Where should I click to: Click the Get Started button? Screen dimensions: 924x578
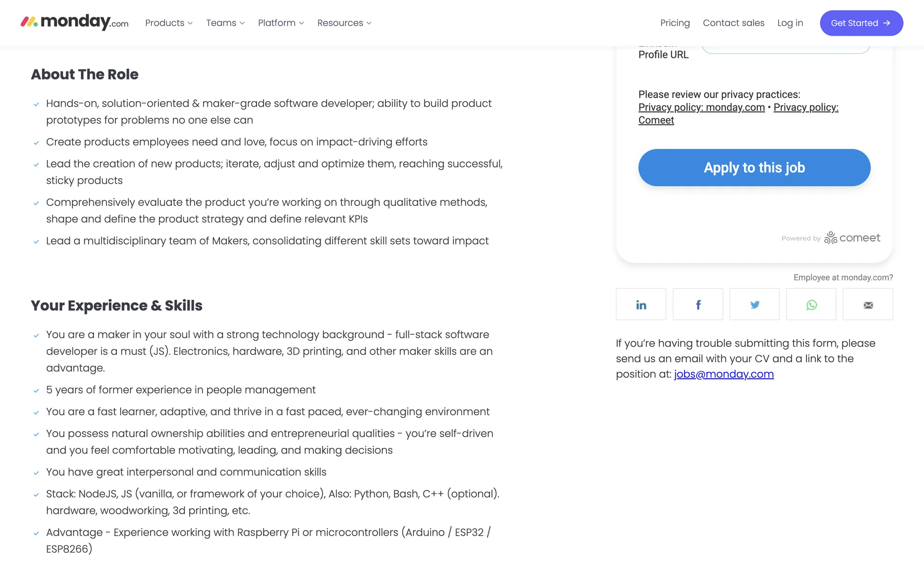click(x=861, y=23)
